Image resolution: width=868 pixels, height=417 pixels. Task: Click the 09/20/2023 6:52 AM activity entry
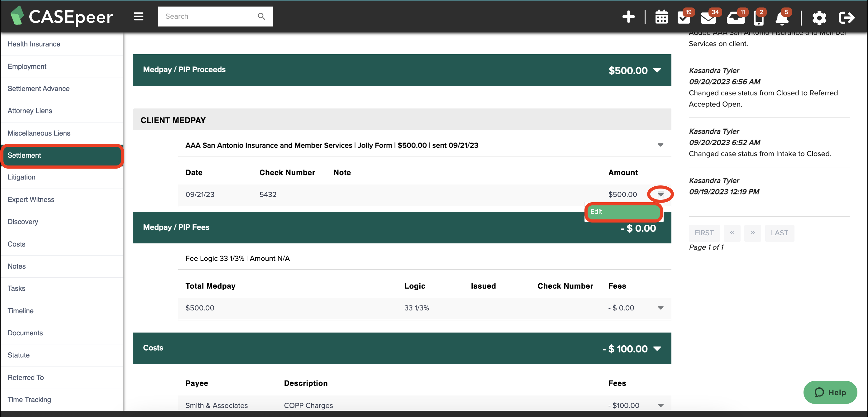[x=769, y=142]
